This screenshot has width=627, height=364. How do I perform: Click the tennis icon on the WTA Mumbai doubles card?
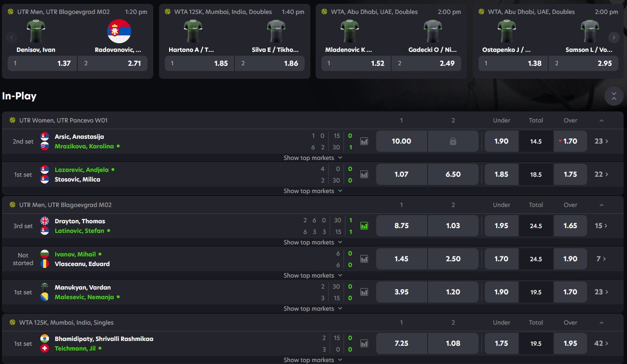click(x=167, y=12)
